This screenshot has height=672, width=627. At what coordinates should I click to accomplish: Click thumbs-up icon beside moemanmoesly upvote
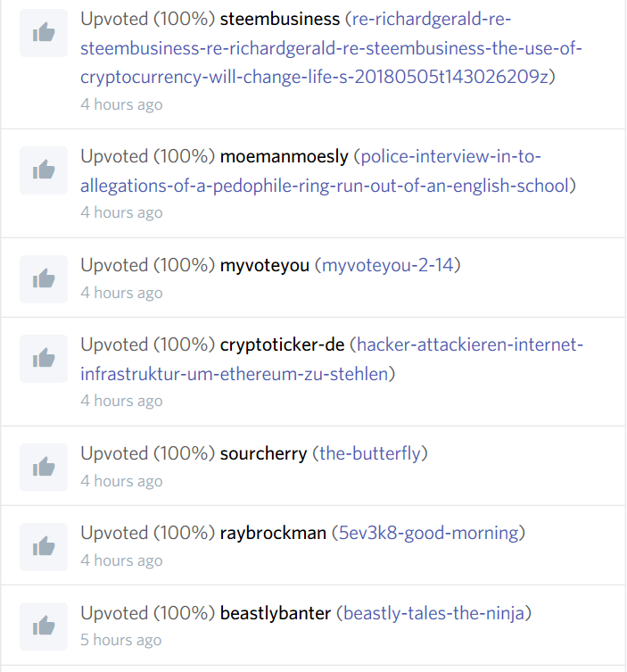tap(43, 170)
